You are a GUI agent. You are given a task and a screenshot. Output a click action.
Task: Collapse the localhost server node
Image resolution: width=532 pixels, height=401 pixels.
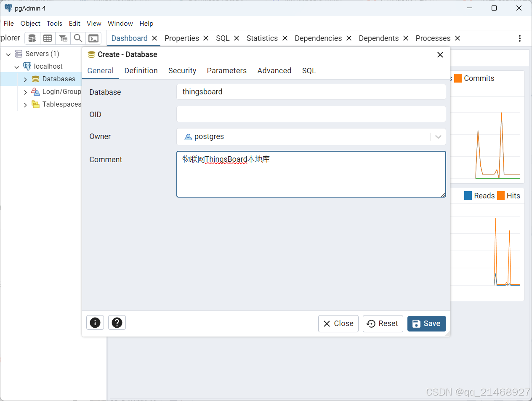coord(17,67)
